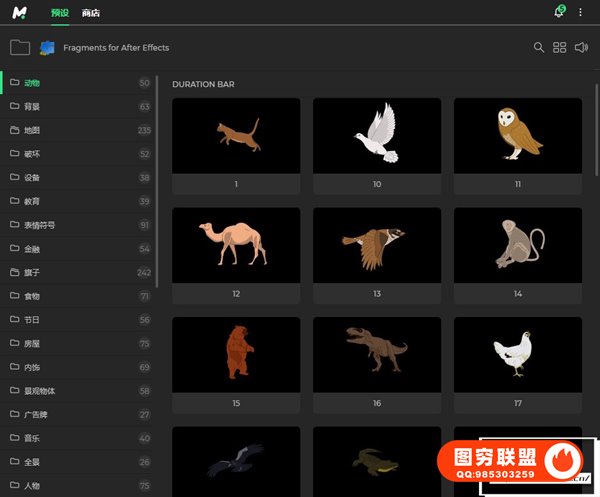Screen dimensions: 600x497
Task: Click the search magnifier icon
Action: click(539, 47)
